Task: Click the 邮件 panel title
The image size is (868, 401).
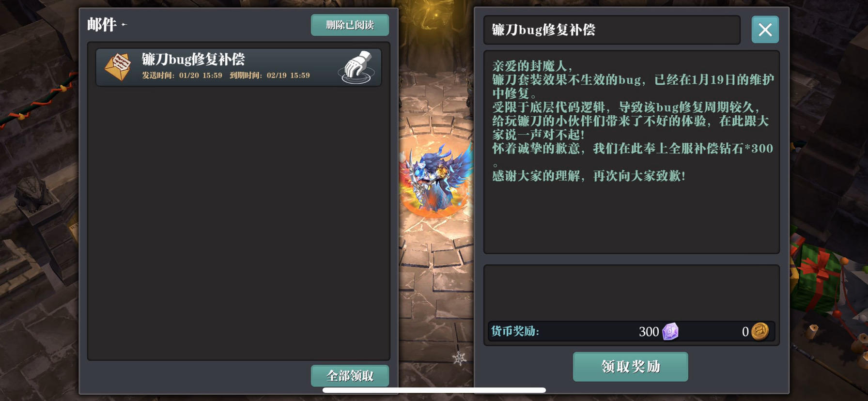Action: pos(102,24)
